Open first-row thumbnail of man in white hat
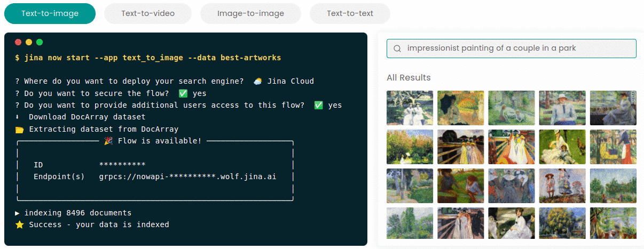Screen dimensions: 644x249 coord(562,108)
